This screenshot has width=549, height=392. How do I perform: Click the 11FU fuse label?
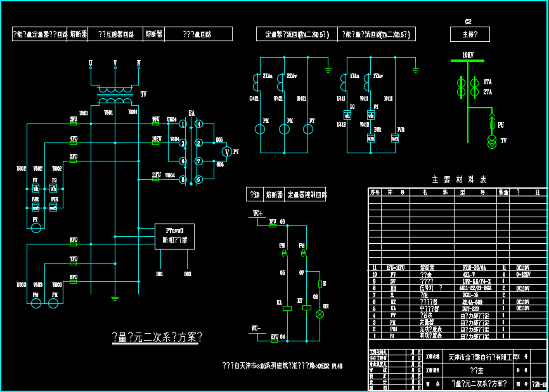click(x=157, y=175)
